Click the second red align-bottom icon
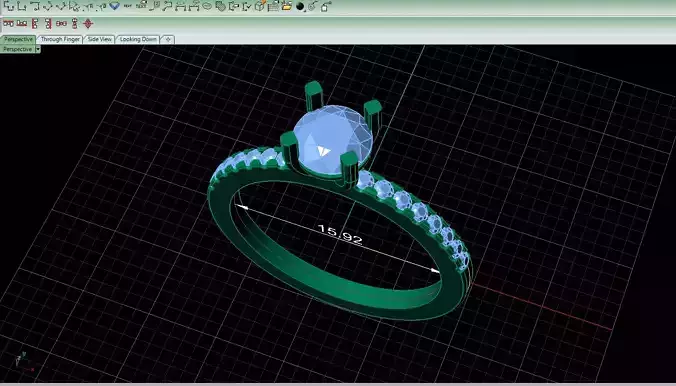676x386 pixels. (22, 23)
